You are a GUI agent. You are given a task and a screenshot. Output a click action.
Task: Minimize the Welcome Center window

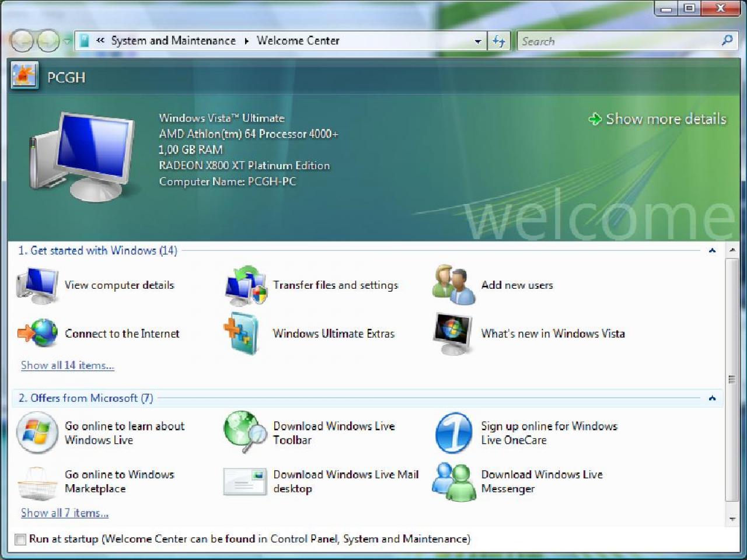[x=666, y=8]
